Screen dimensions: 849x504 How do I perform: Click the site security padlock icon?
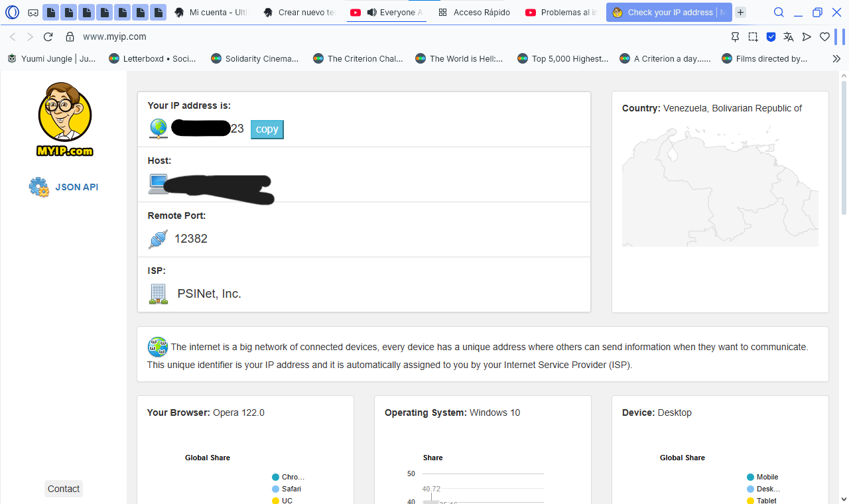pyautogui.click(x=70, y=37)
